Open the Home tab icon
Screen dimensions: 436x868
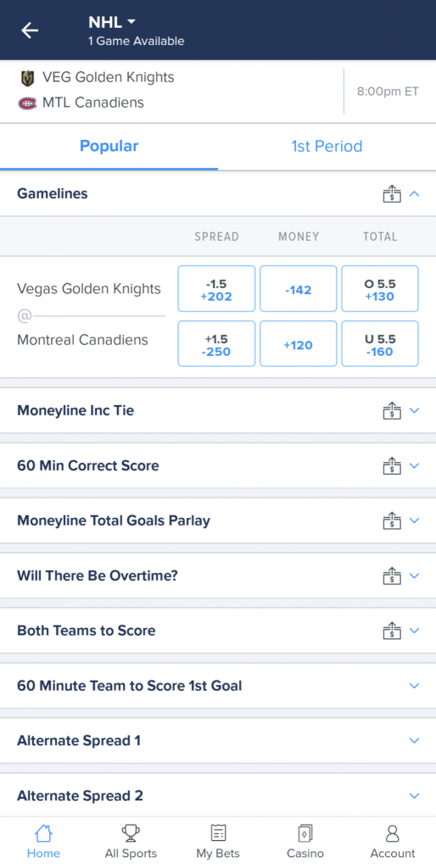(43, 833)
